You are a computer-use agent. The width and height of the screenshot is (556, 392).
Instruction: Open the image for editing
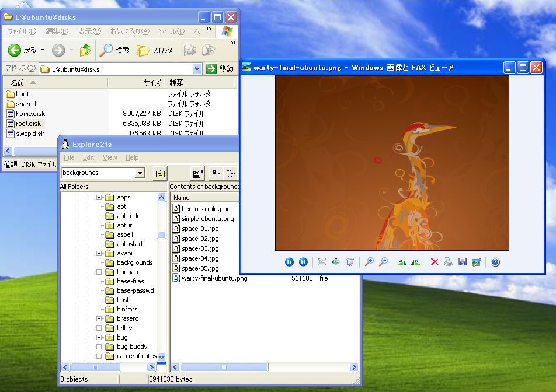(x=477, y=262)
